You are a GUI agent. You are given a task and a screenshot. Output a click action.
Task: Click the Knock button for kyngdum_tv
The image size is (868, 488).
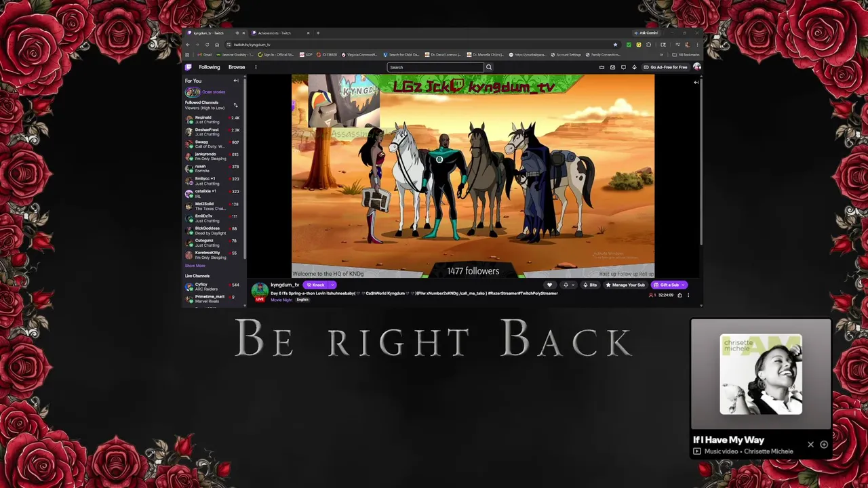click(x=315, y=285)
